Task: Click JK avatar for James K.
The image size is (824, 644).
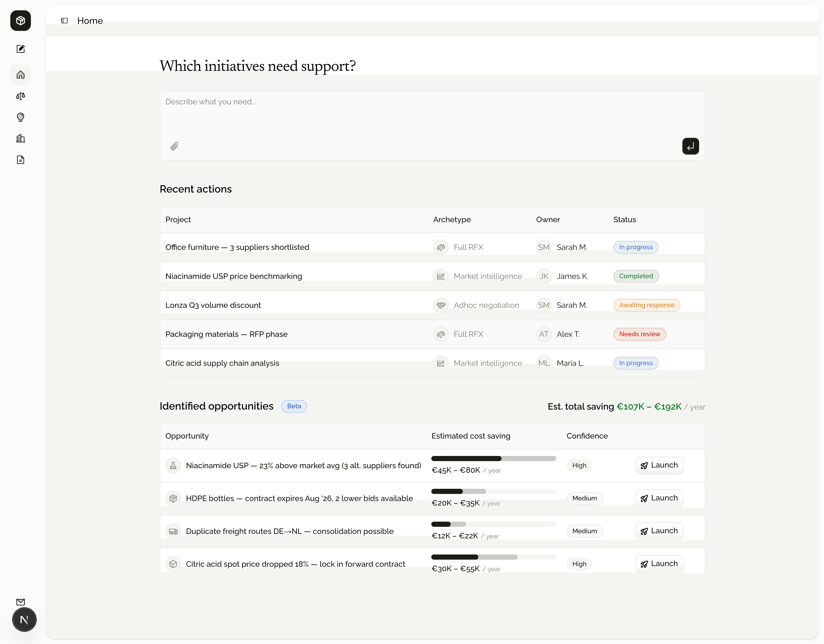Action: pyautogui.click(x=544, y=276)
